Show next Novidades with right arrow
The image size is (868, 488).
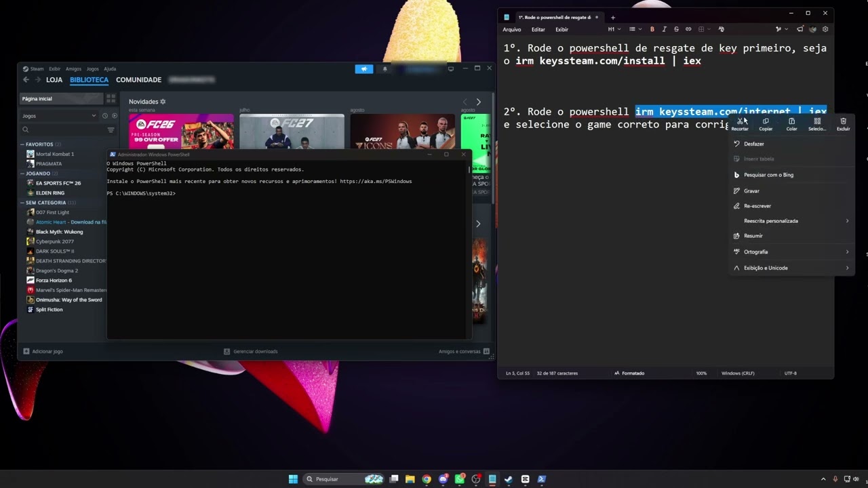click(478, 102)
